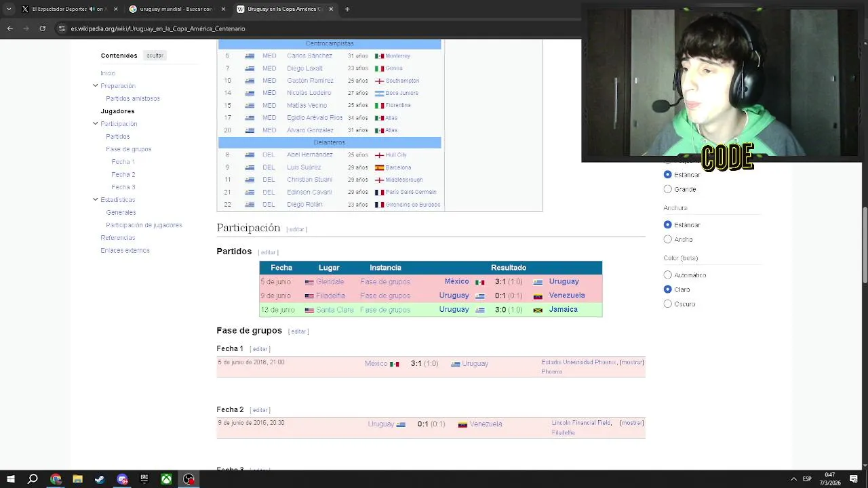Show details for Fecha 2 match
868x488 pixels.
(x=631, y=423)
